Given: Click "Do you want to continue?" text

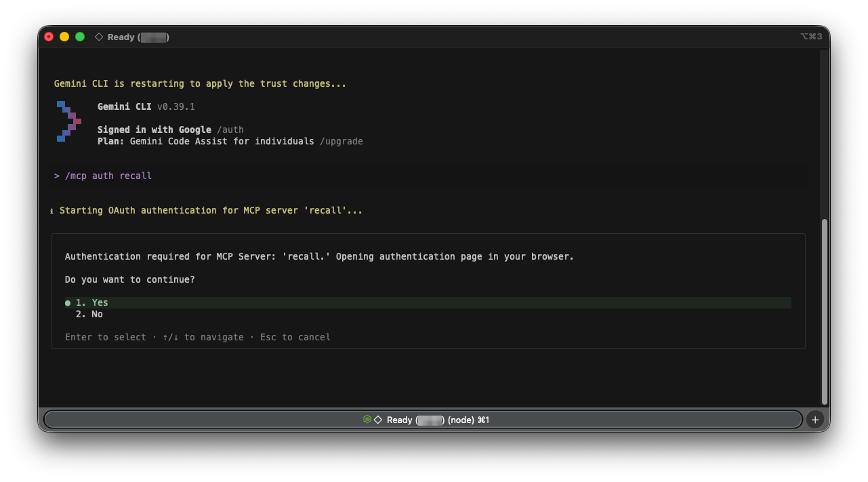Looking at the screenshot, I should 130,279.
